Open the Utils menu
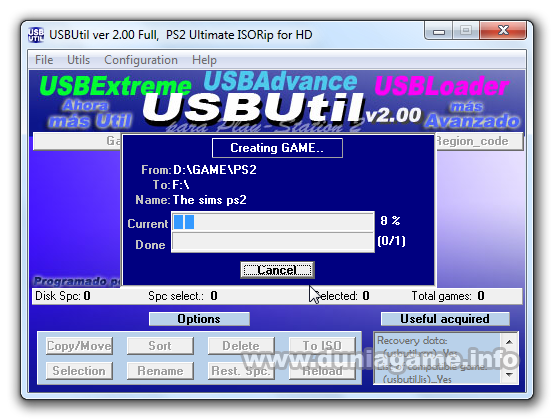The width and height of the screenshot is (554, 420). click(x=78, y=60)
